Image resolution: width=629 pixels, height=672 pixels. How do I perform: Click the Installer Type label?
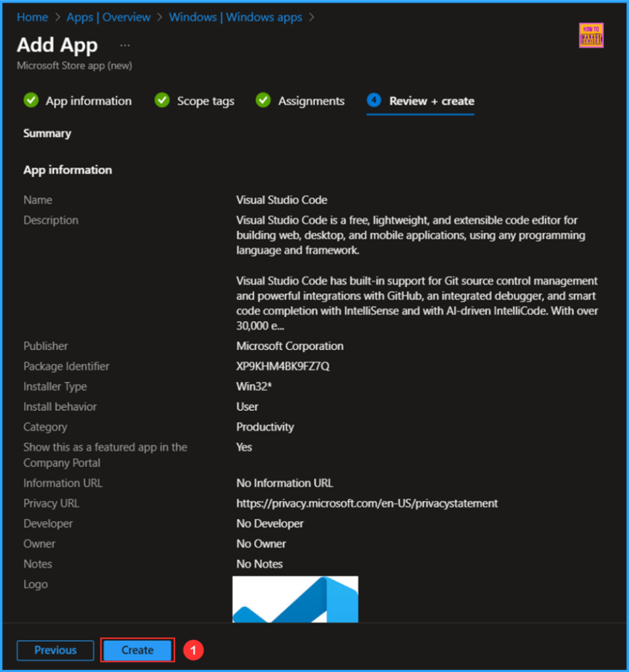point(55,387)
